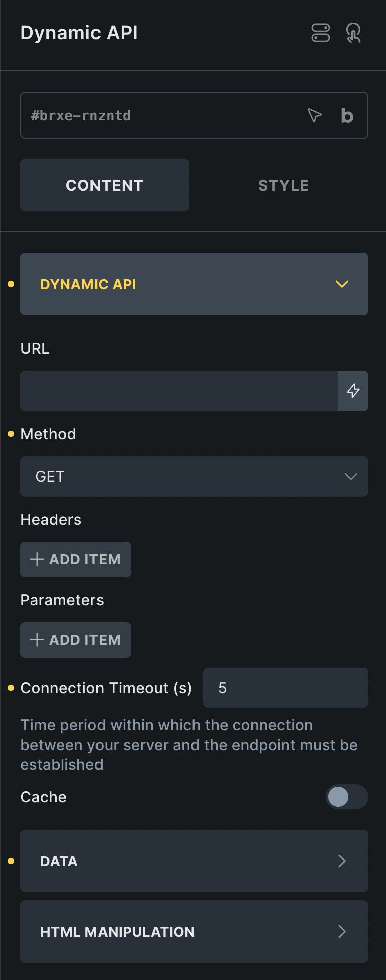The height and width of the screenshot is (980, 386).
Task: Open dynamic data via the lightning bolt icon
Action: click(353, 391)
